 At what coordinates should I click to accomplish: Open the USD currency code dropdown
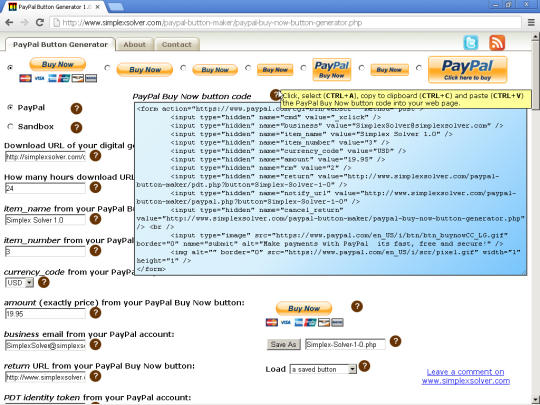pyautogui.click(x=19, y=283)
